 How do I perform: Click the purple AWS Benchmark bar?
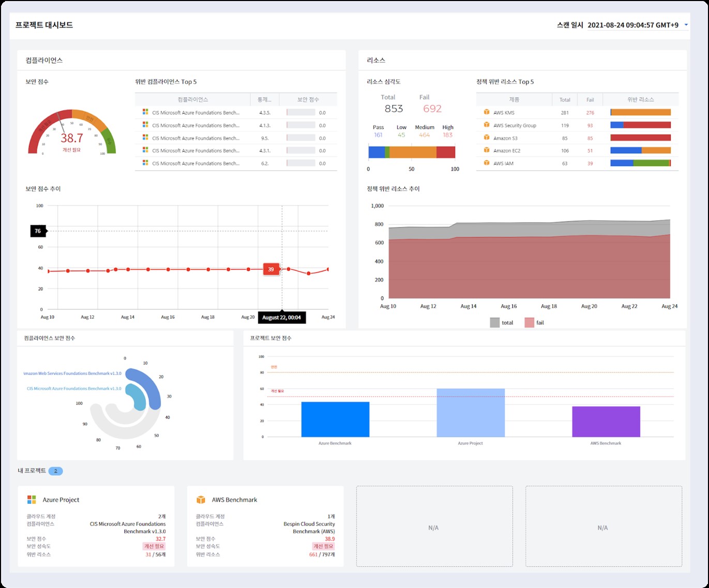coord(606,421)
